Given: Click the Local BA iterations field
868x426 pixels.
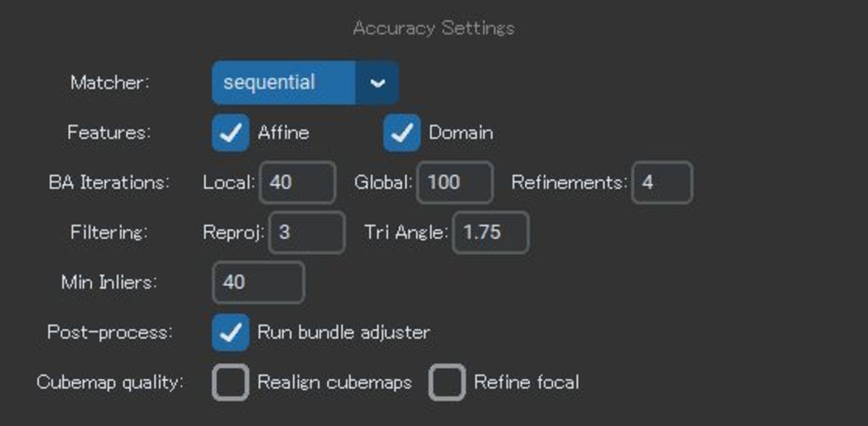Looking at the screenshot, I should pos(297,183).
